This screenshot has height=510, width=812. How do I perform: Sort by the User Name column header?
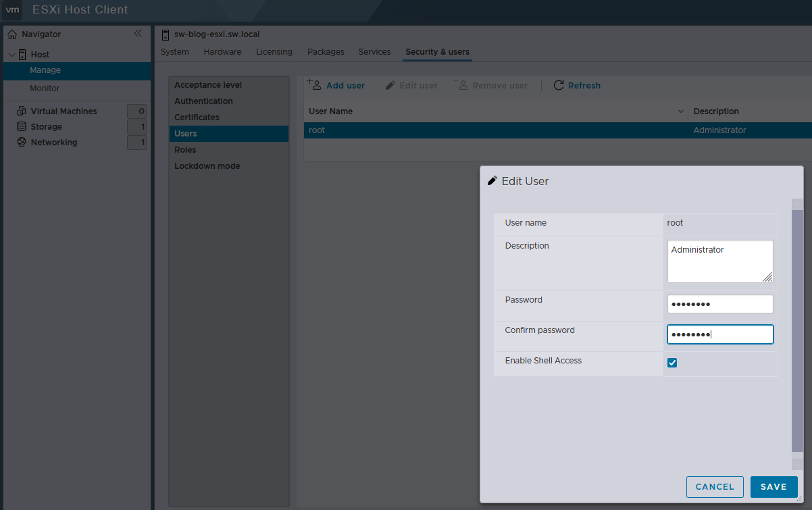330,111
